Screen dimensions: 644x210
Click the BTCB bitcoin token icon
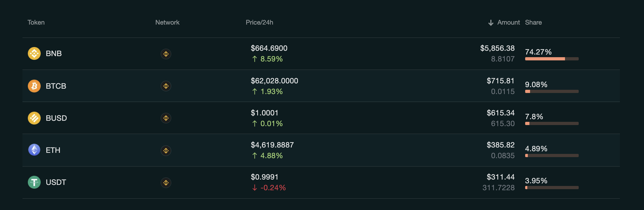(x=34, y=86)
